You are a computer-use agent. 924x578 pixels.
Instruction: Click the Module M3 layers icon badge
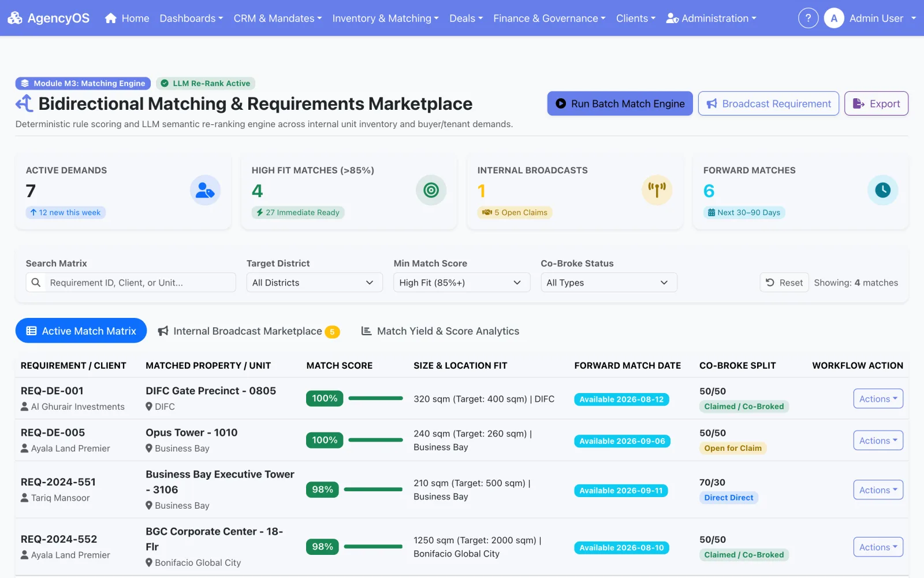(25, 83)
